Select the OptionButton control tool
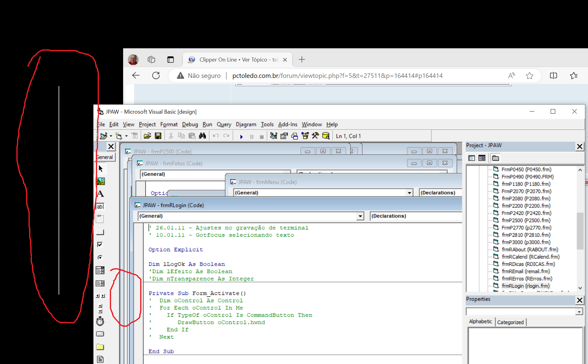Screen dimensions: 588x364 coord(100,257)
